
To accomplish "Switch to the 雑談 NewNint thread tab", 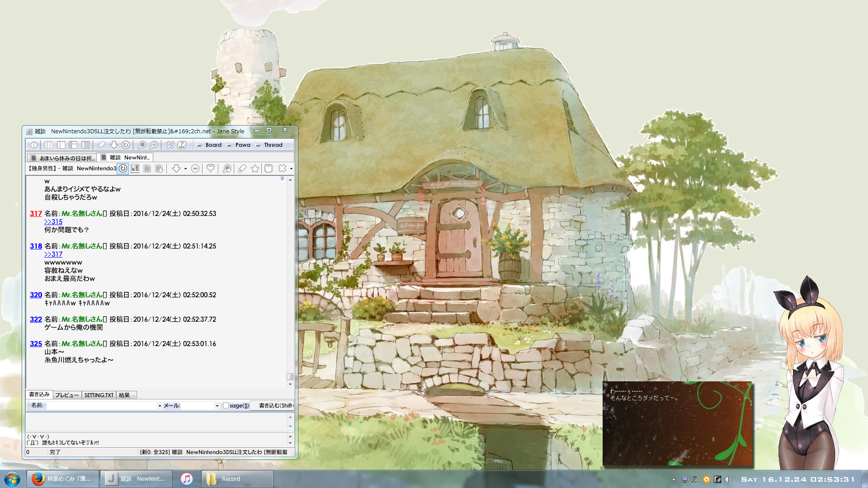I will (126, 157).
